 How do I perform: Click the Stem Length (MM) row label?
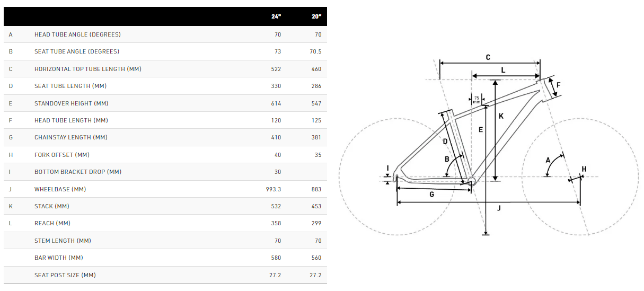[x=63, y=241]
